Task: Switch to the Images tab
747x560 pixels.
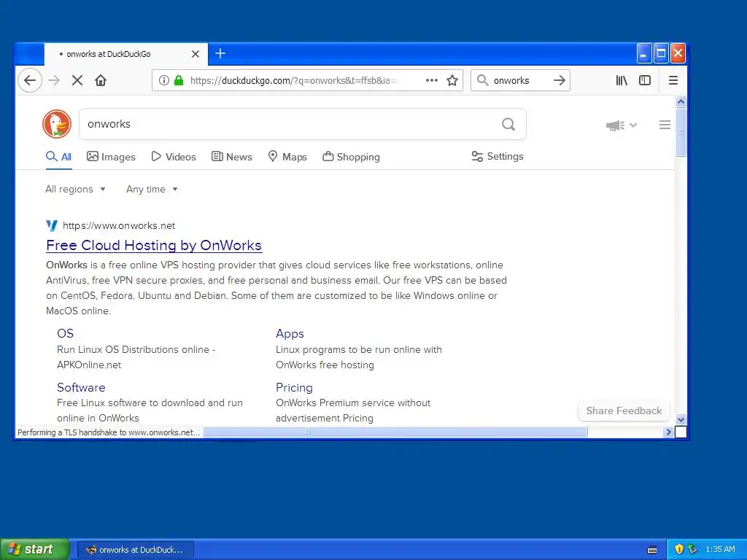Action: (111, 157)
